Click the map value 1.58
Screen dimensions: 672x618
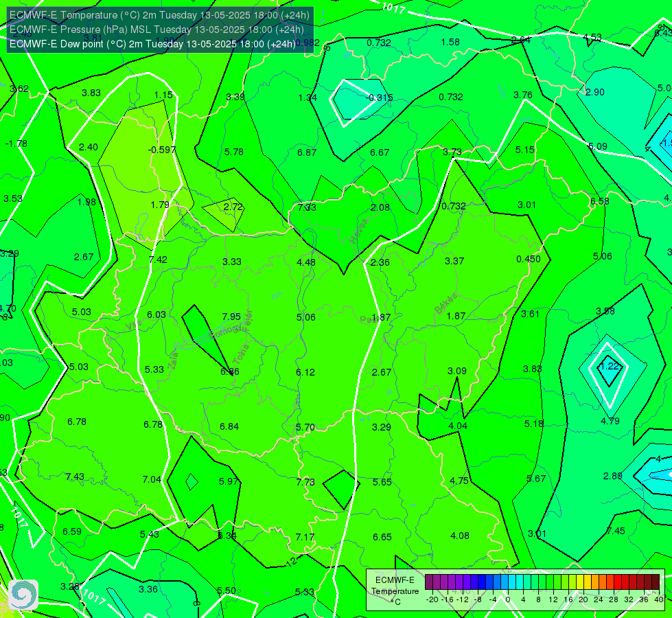point(450,42)
